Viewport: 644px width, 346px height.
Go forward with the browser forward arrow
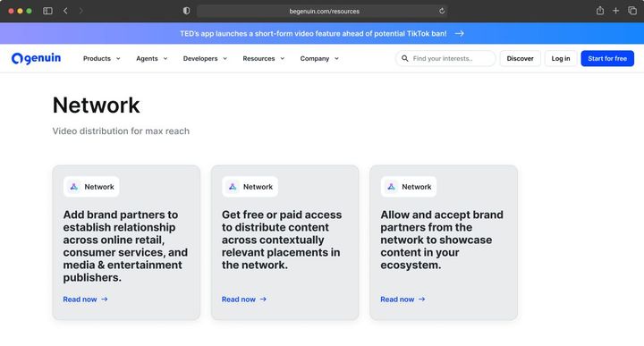pyautogui.click(x=80, y=11)
